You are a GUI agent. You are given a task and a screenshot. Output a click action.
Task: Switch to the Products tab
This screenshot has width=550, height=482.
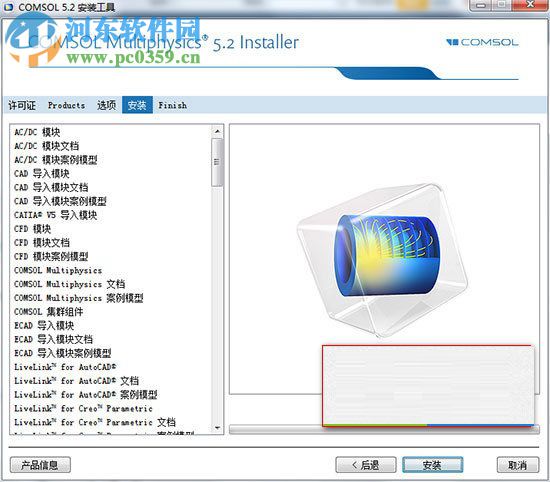(x=66, y=105)
